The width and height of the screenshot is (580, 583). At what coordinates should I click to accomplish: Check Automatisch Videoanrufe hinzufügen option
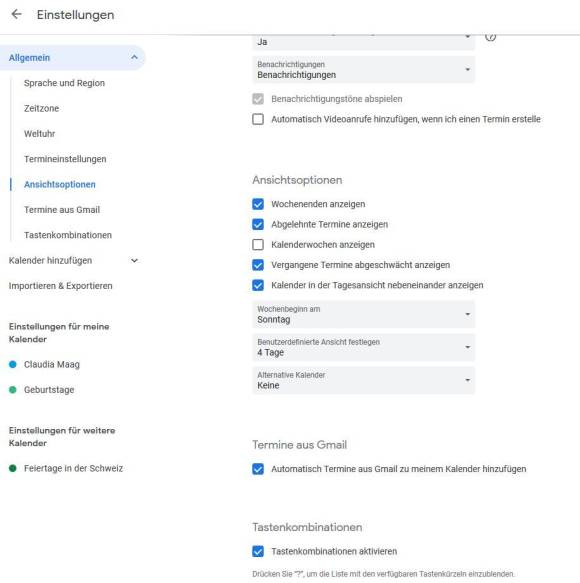[258, 119]
